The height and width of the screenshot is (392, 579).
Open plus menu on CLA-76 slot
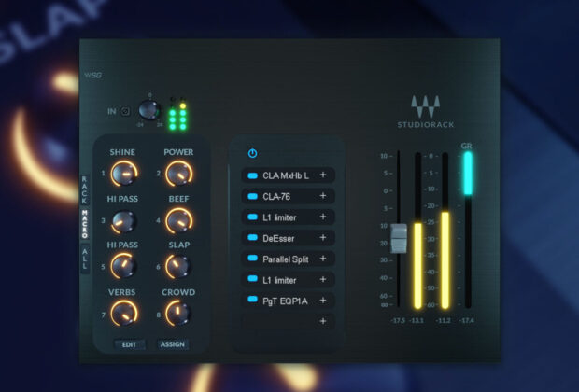point(323,196)
